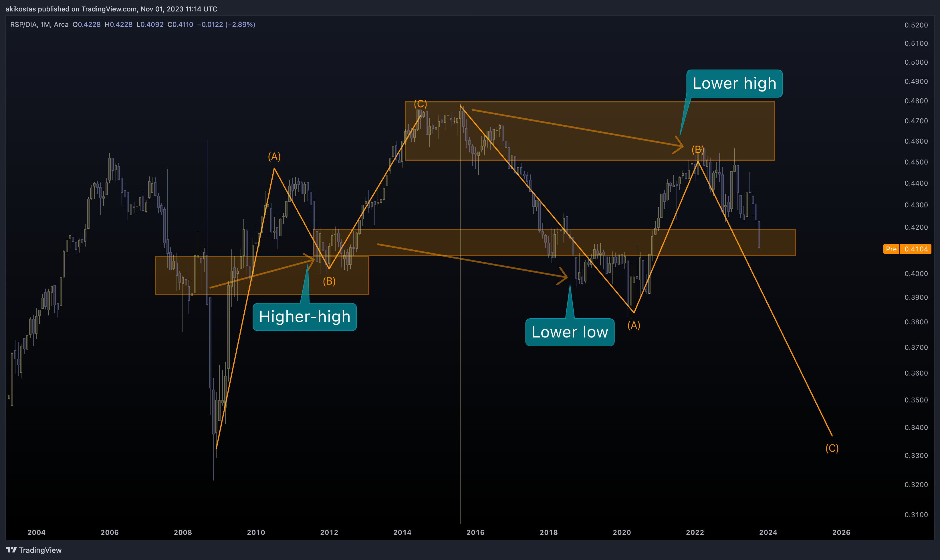
Task: Click the TradingView logo icon
Action: (11, 550)
